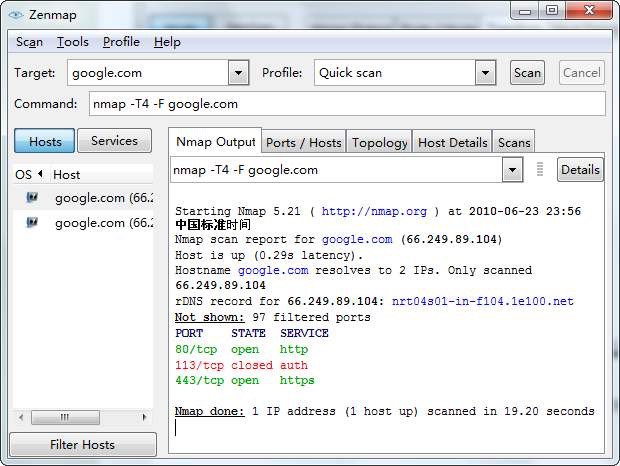
Task: Close the Zenmap window
Action: [x=589, y=10]
